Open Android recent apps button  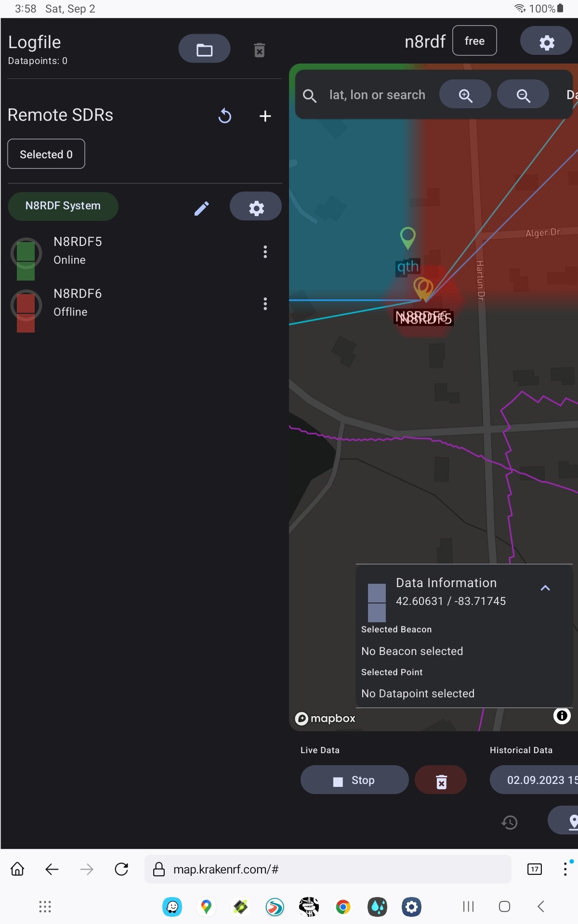click(x=468, y=907)
